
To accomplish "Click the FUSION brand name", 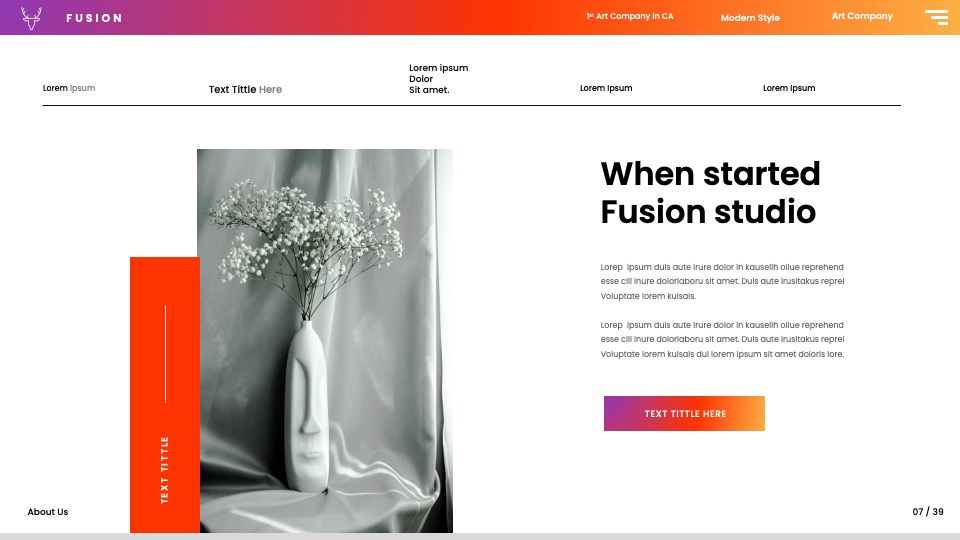I will click(x=94, y=18).
